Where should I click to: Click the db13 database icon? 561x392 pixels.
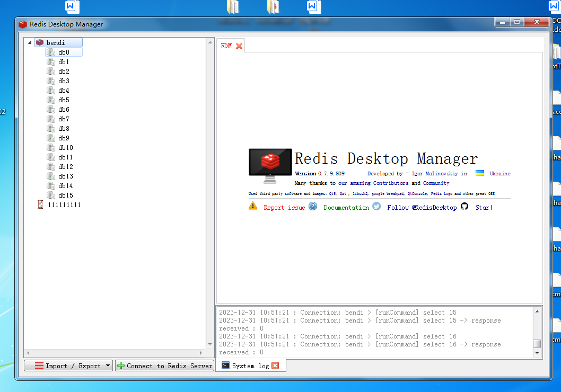[x=51, y=176]
